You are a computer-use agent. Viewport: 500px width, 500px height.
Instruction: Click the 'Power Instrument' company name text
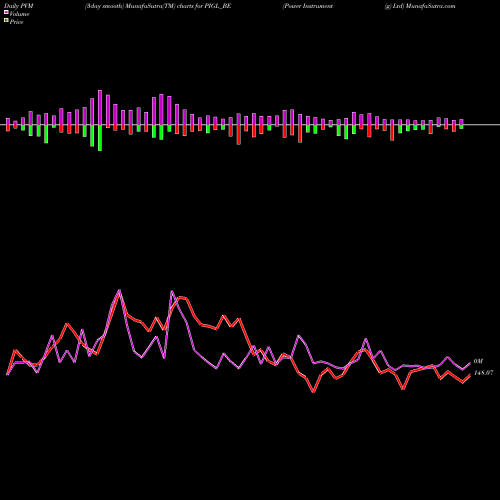pyautogui.click(x=308, y=6)
